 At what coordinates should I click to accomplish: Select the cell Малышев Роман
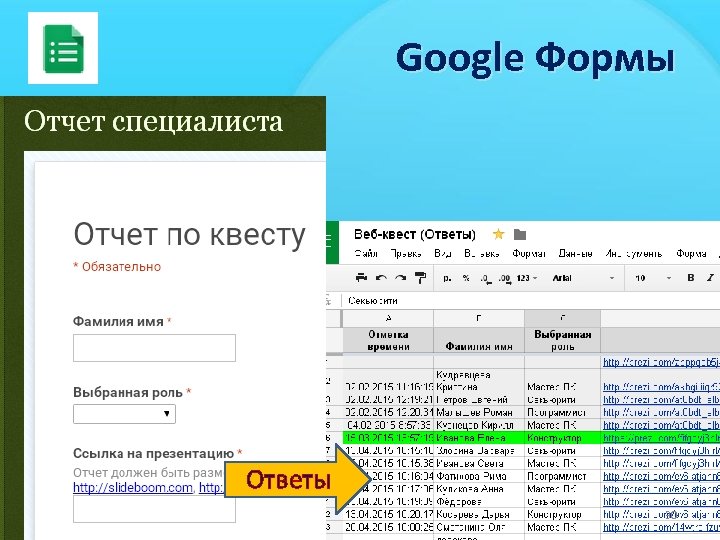478,412
